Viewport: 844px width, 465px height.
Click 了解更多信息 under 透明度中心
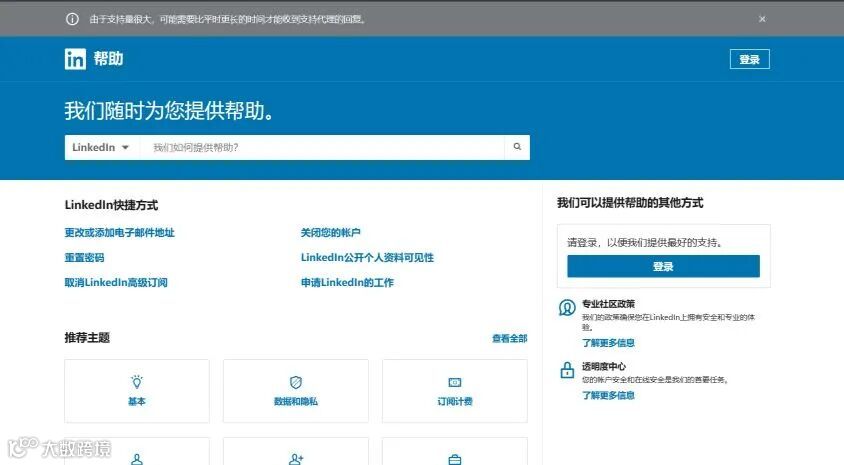point(608,396)
